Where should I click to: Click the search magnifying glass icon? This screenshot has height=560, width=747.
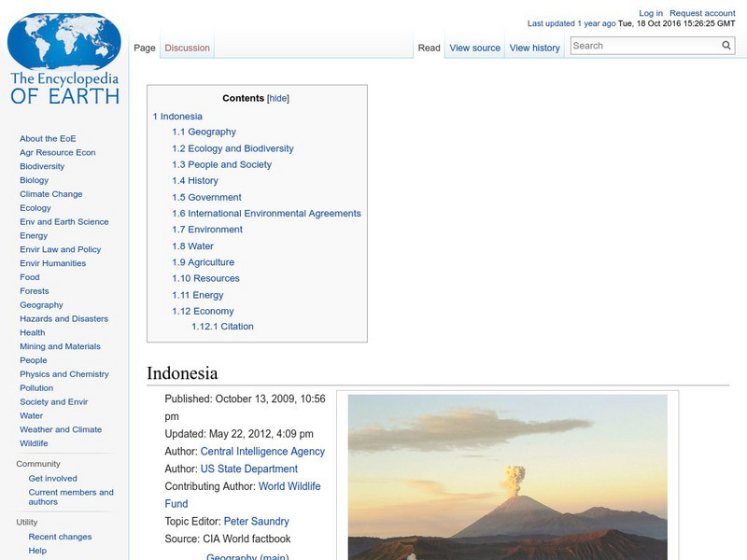(x=726, y=44)
